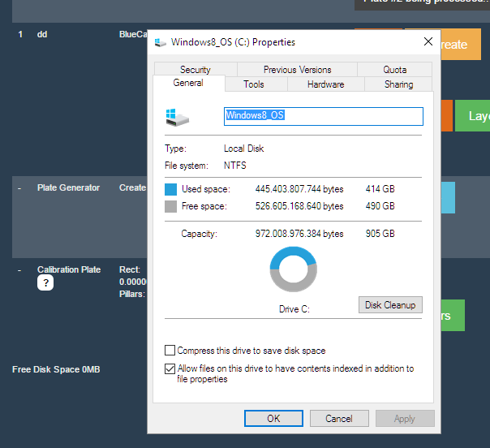This screenshot has height=448, width=490.
Task: Confirm the dialog with OK
Action: pyautogui.click(x=273, y=418)
